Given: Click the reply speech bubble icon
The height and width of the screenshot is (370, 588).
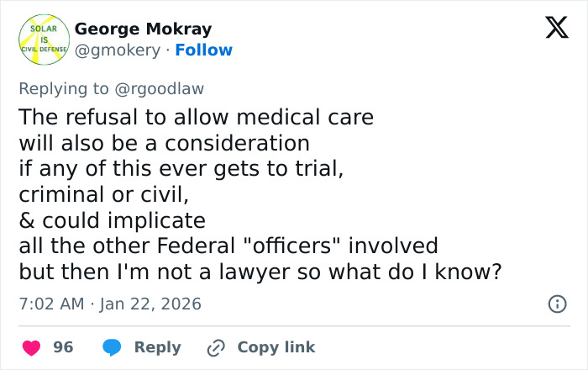Looking at the screenshot, I should pyautogui.click(x=113, y=347).
